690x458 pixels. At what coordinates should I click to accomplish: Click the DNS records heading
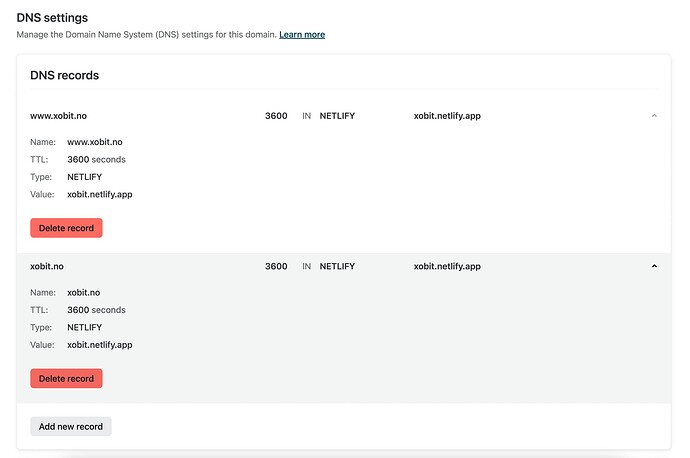click(x=65, y=75)
